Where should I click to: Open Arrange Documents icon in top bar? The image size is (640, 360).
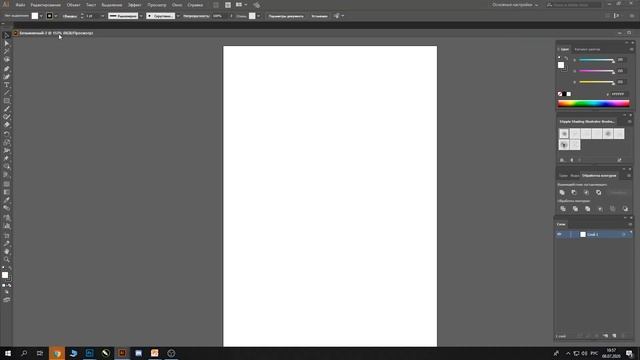click(241, 5)
